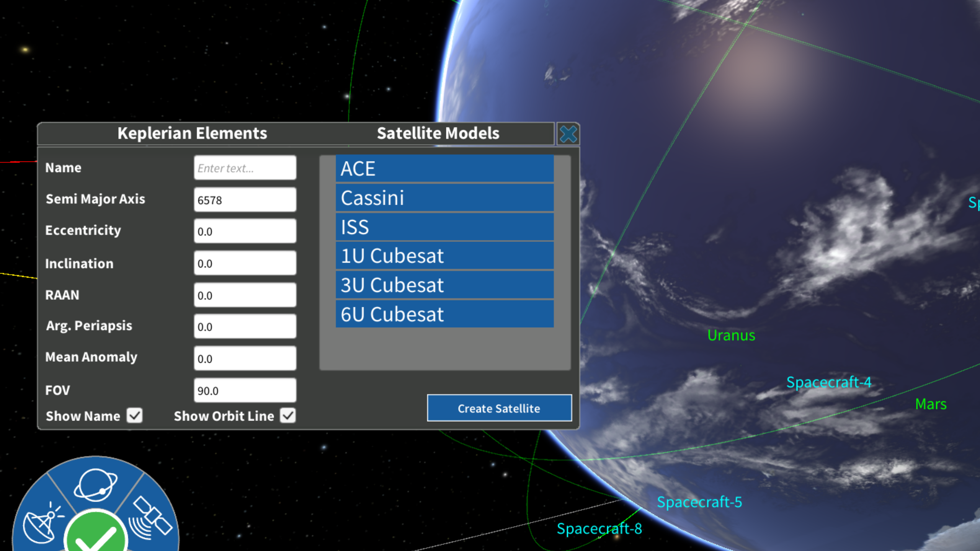Open the planet orbit menu icon
The width and height of the screenshot is (980, 551).
96,484
